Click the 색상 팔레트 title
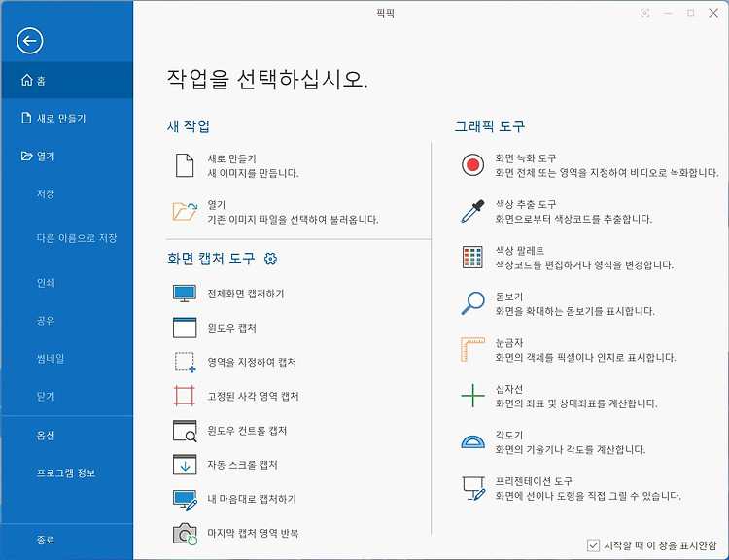Viewport: 729px width, 560px height. 520,250
